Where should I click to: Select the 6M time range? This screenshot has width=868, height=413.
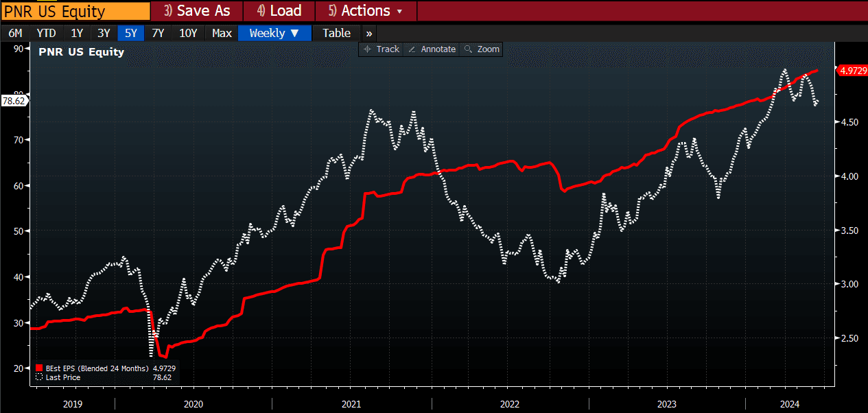(15, 33)
